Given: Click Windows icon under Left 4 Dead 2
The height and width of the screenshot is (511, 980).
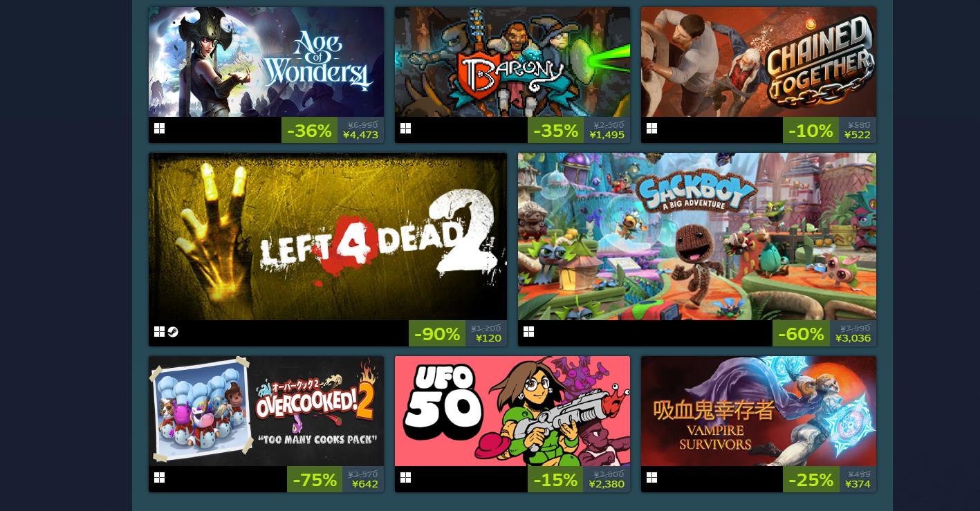Looking at the screenshot, I should (159, 332).
